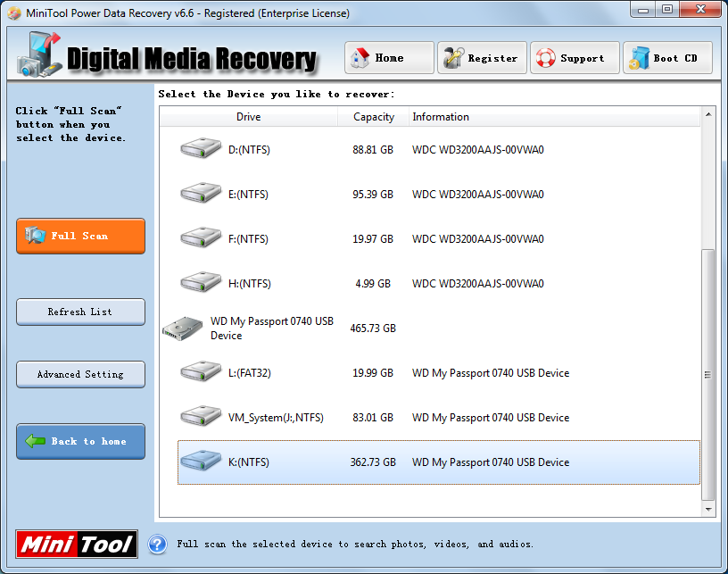
Task: Maximize the MiniTool window
Action: click(667, 10)
